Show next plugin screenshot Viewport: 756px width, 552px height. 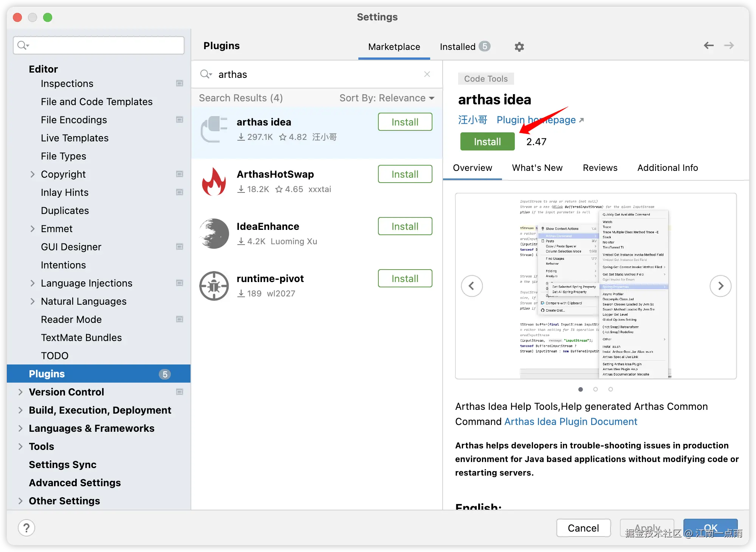(720, 286)
